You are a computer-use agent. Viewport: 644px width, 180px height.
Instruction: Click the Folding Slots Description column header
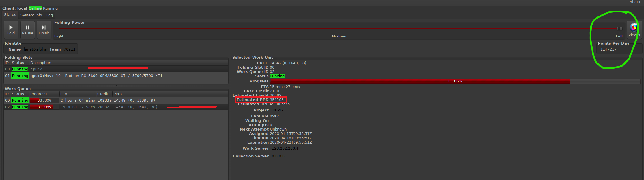[129, 63]
